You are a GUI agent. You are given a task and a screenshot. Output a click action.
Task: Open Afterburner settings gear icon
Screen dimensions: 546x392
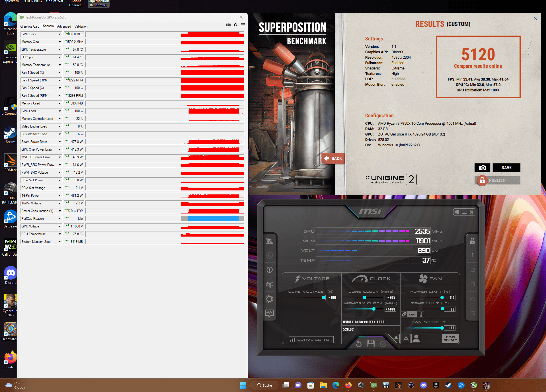[x=269, y=299]
